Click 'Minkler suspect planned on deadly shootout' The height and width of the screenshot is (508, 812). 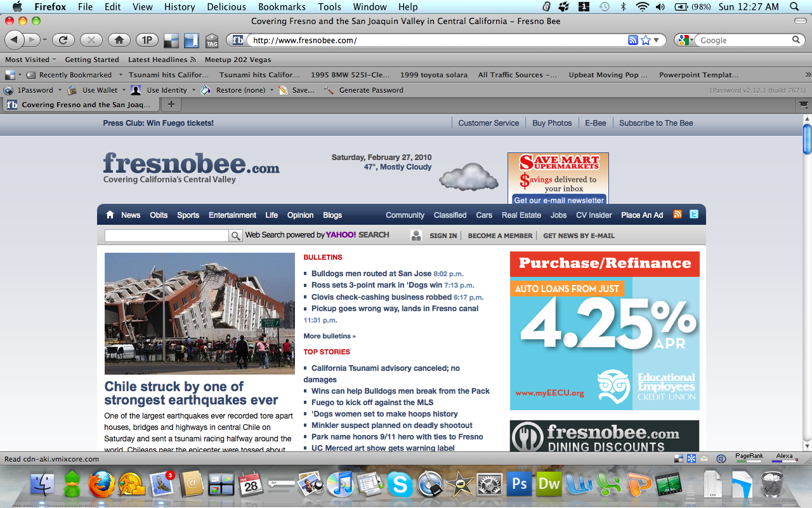pos(392,425)
